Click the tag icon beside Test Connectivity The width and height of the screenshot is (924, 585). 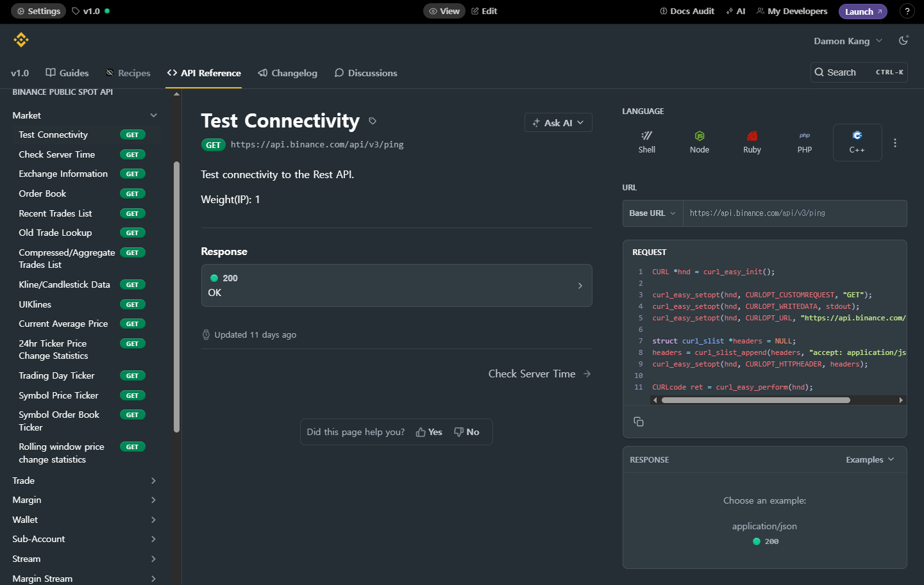(373, 121)
